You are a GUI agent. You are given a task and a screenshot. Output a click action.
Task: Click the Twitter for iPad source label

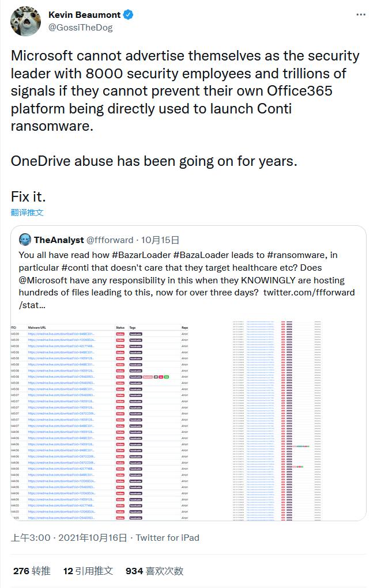pyautogui.click(x=168, y=537)
